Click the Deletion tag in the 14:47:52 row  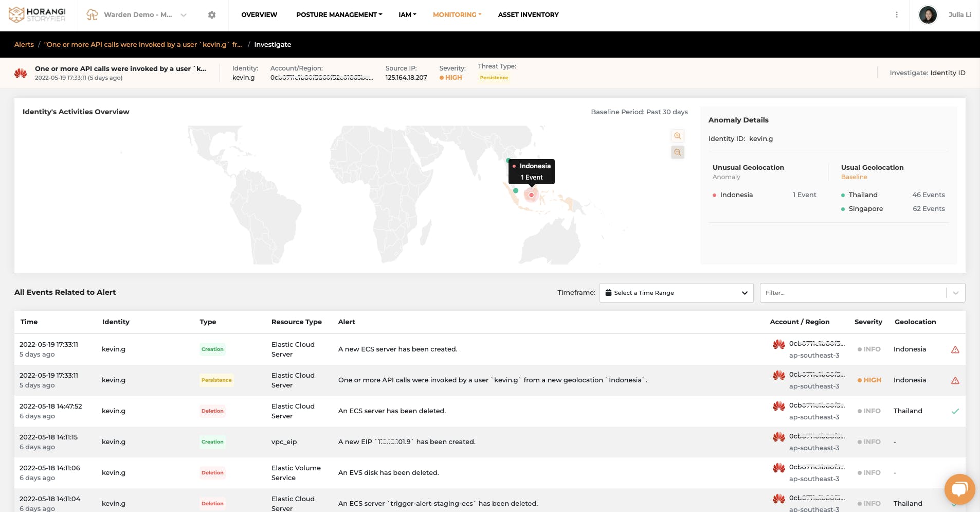point(212,411)
